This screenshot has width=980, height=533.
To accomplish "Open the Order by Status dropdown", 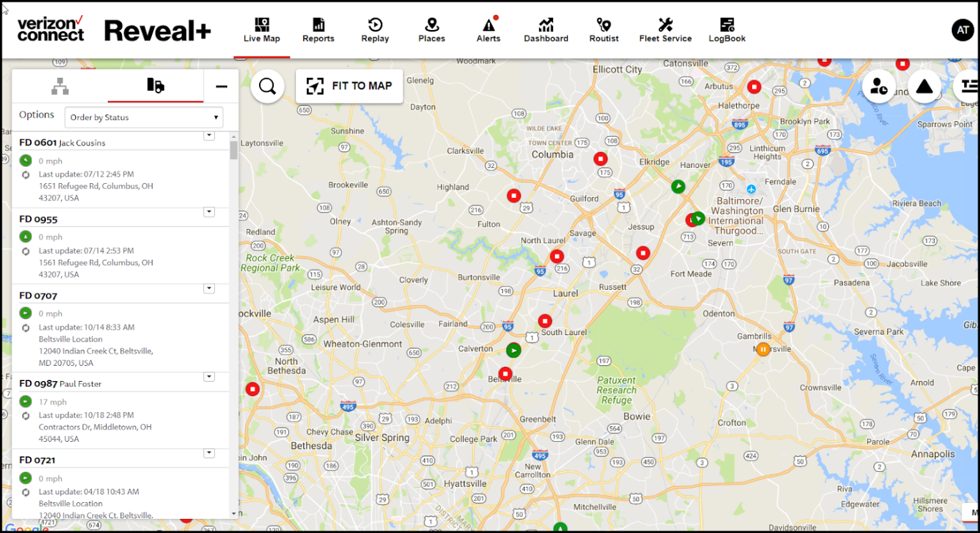I will click(x=144, y=117).
